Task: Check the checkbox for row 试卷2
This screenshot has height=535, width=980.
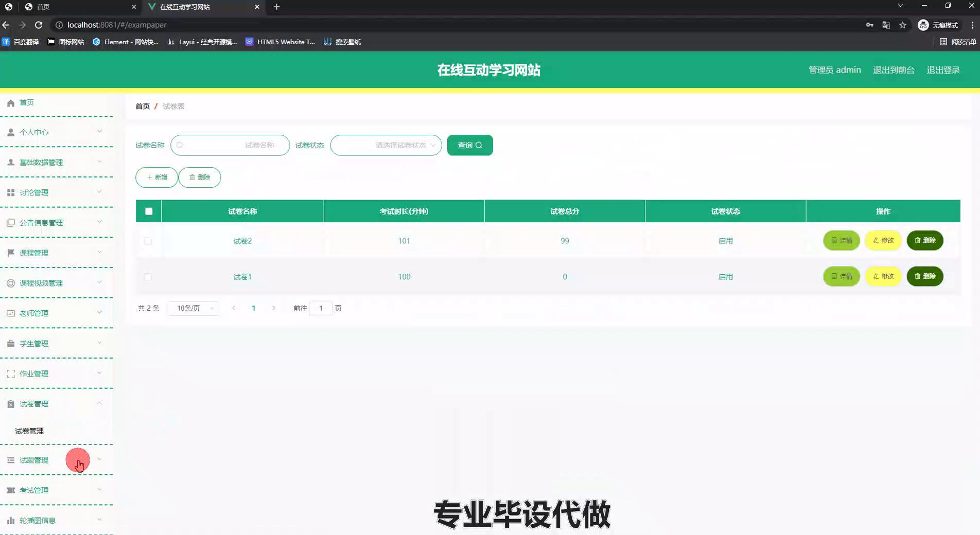Action: 148,241
